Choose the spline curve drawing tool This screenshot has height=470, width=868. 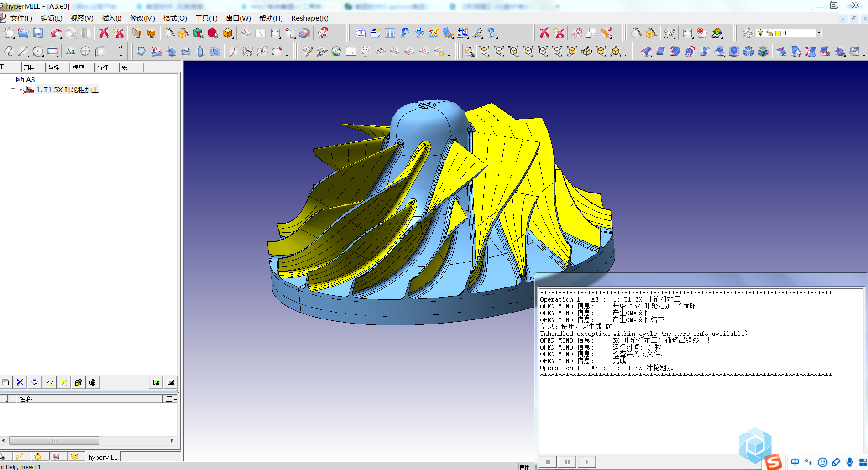[x=9, y=51]
